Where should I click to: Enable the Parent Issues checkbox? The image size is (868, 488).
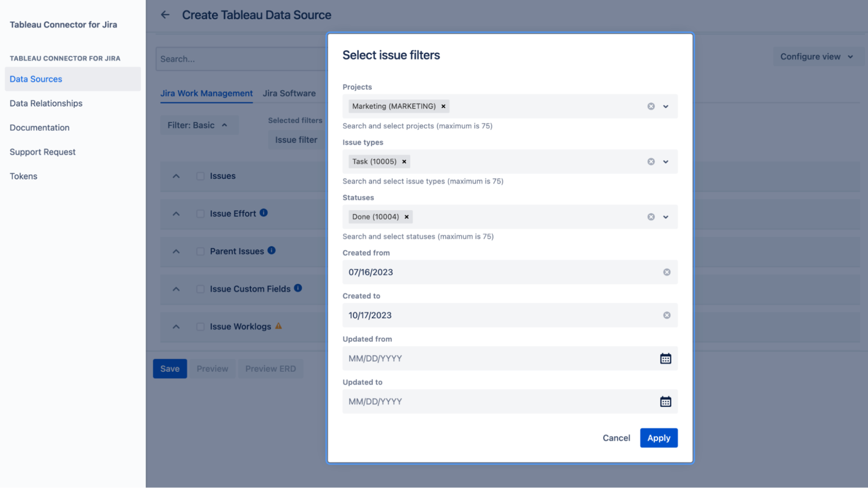click(200, 251)
